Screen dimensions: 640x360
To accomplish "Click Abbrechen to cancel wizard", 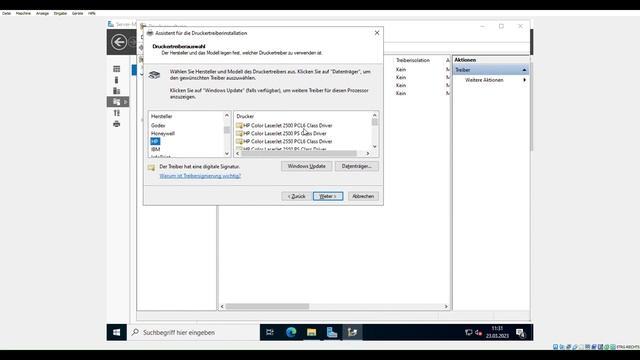I will pyautogui.click(x=363, y=196).
